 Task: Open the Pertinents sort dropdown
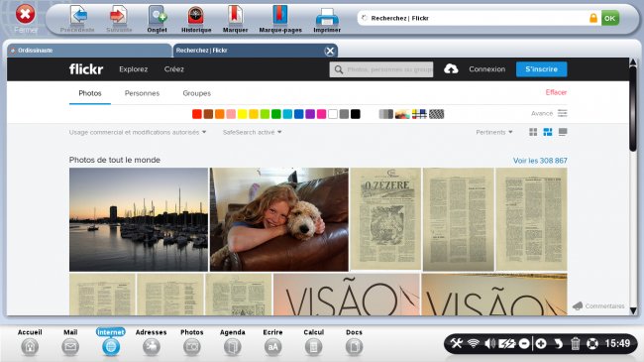coord(494,132)
